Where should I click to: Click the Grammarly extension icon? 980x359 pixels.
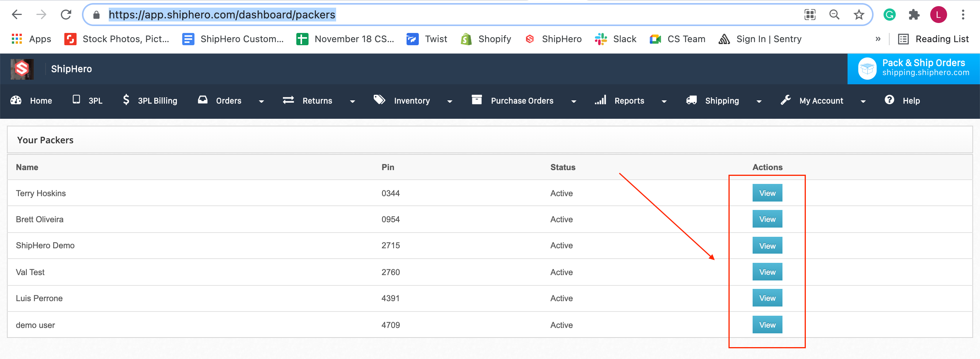pyautogui.click(x=889, y=15)
